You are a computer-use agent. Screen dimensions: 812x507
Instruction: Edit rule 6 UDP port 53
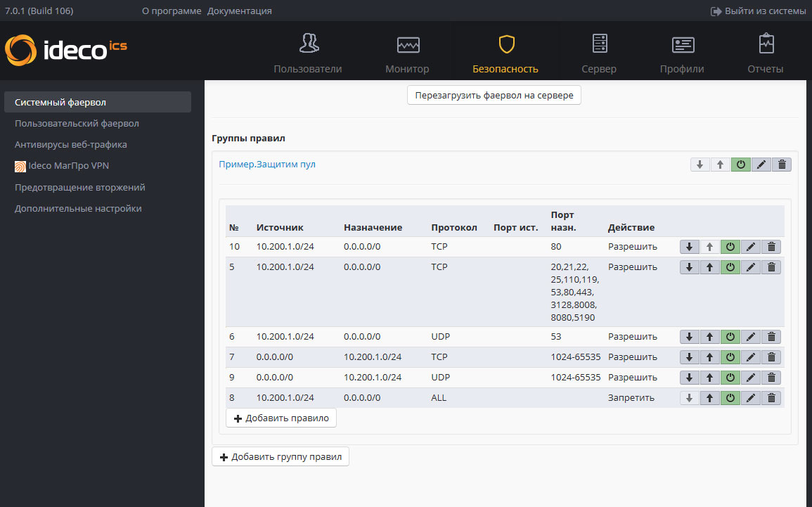(751, 337)
